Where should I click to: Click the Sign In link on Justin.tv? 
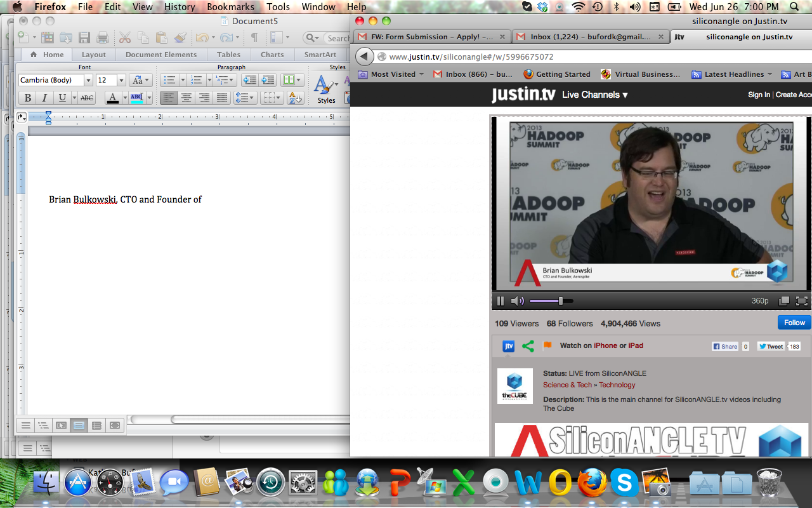[759, 95]
